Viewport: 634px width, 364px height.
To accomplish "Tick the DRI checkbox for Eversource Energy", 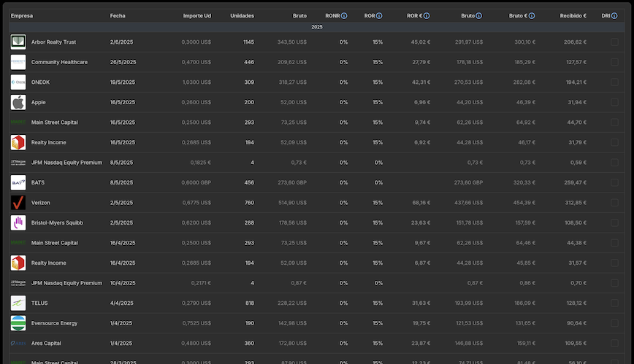I will (614, 323).
